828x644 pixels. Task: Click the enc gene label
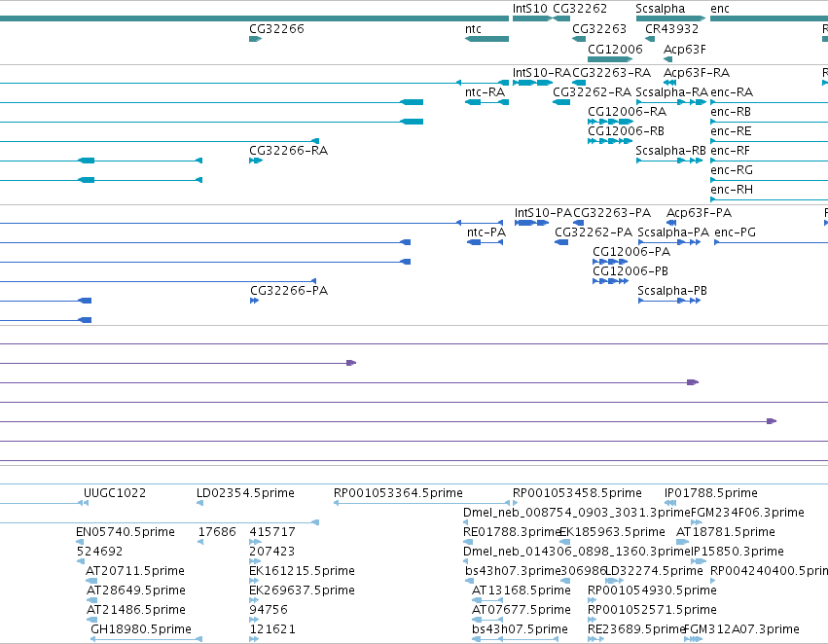tap(720, 9)
